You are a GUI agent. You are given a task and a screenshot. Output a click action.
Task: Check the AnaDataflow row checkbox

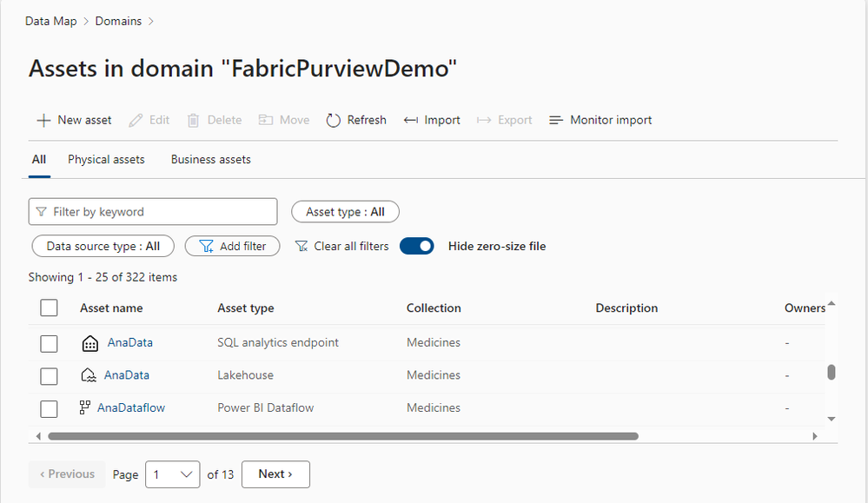click(49, 409)
